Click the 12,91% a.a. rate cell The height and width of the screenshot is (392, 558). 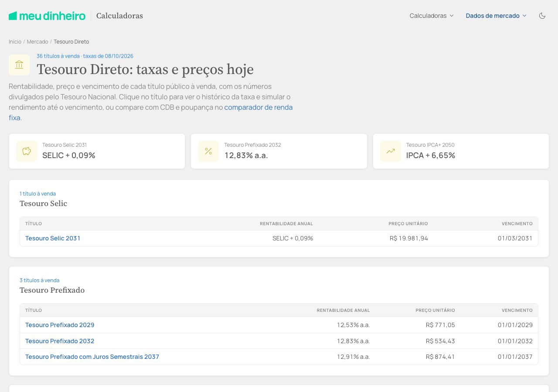[x=354, y=357]
